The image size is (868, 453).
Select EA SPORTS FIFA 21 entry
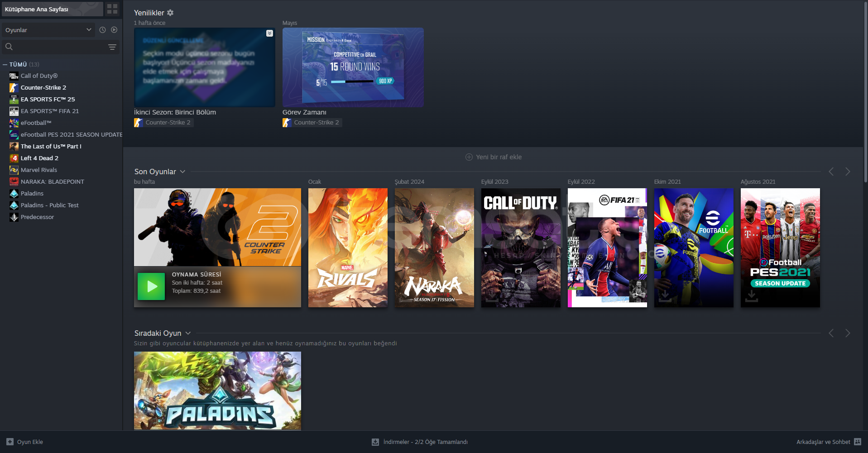pos(49,111)
